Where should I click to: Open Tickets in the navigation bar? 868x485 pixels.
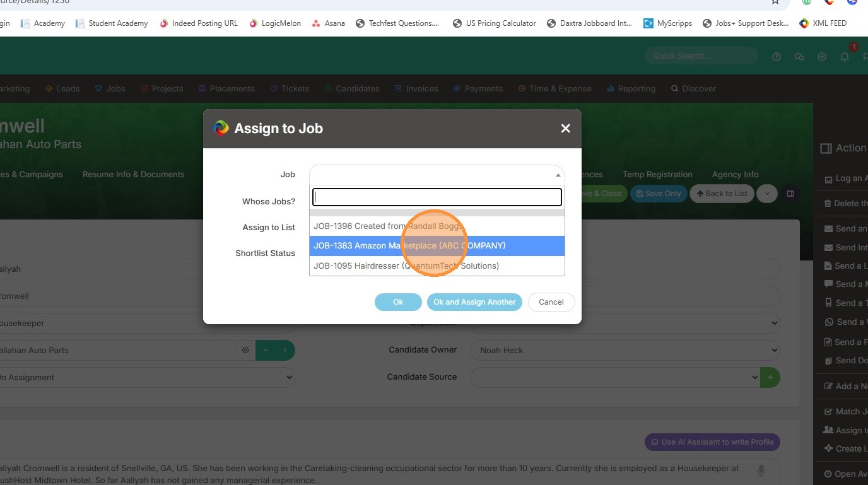coord(290,89)
